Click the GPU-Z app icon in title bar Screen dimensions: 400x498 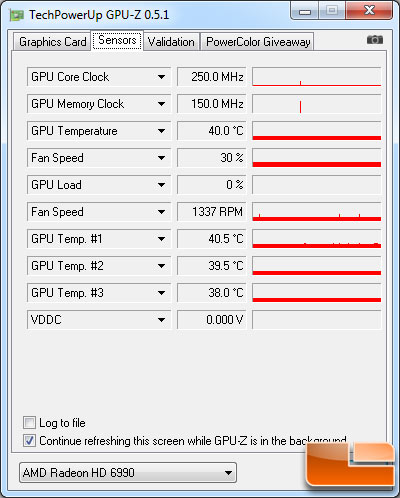17,15
